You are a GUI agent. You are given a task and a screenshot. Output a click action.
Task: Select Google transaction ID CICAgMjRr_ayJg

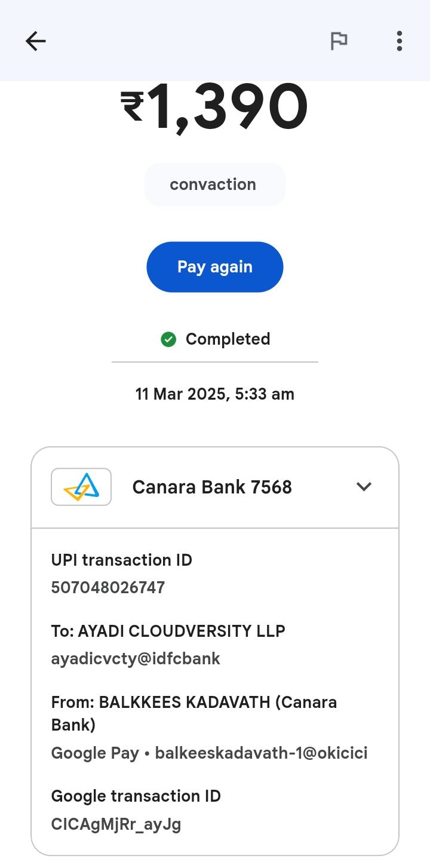116,824
